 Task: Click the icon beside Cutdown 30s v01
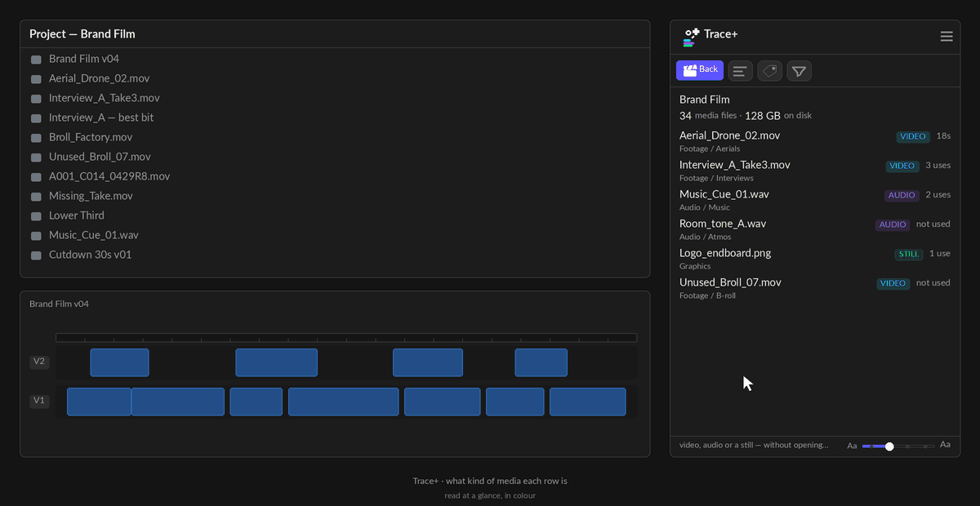pos(36,255)
